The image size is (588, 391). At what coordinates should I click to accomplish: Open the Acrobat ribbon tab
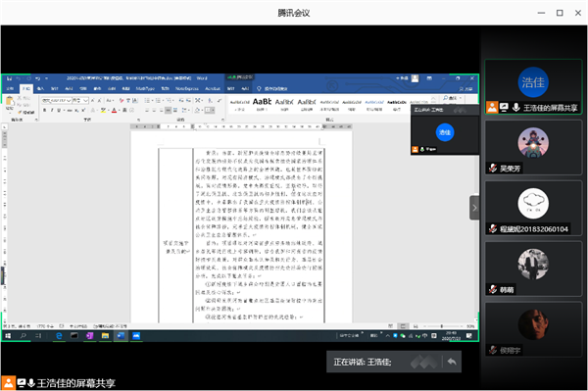[x=213, y=89]
